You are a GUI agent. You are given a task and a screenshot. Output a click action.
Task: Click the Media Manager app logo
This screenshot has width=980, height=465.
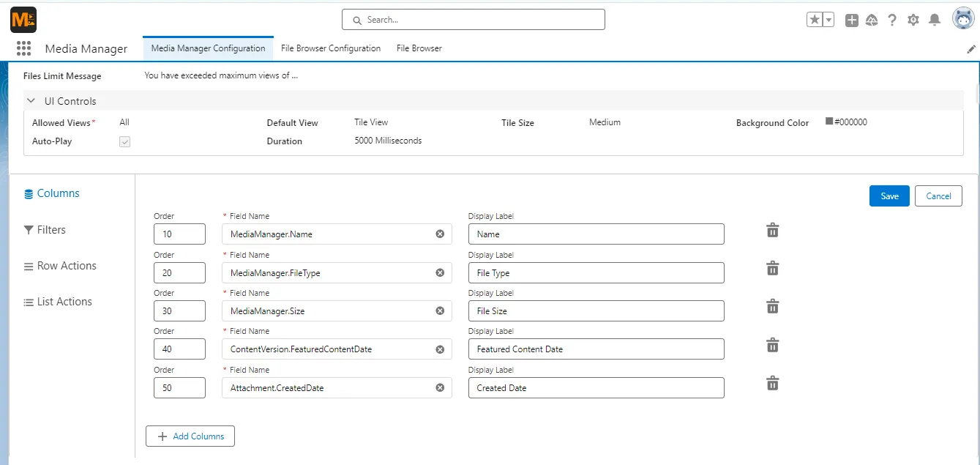point(23,20)
